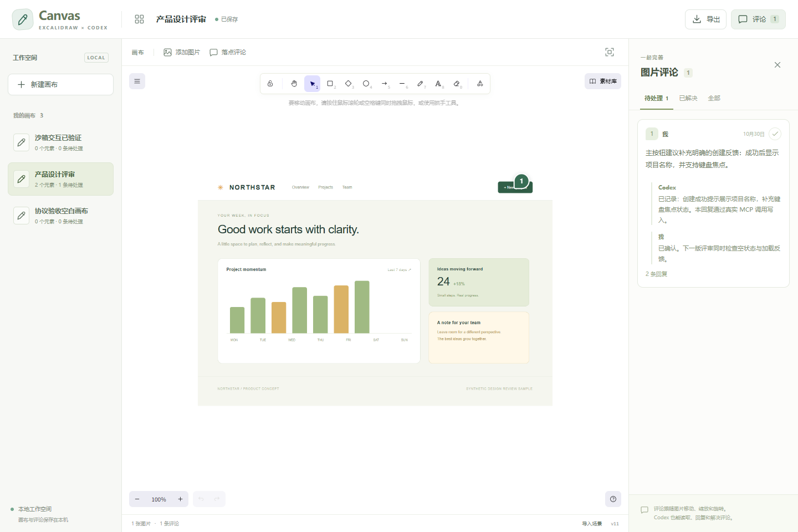
Task: Open the help question mark icon
Action: (613, 499)
